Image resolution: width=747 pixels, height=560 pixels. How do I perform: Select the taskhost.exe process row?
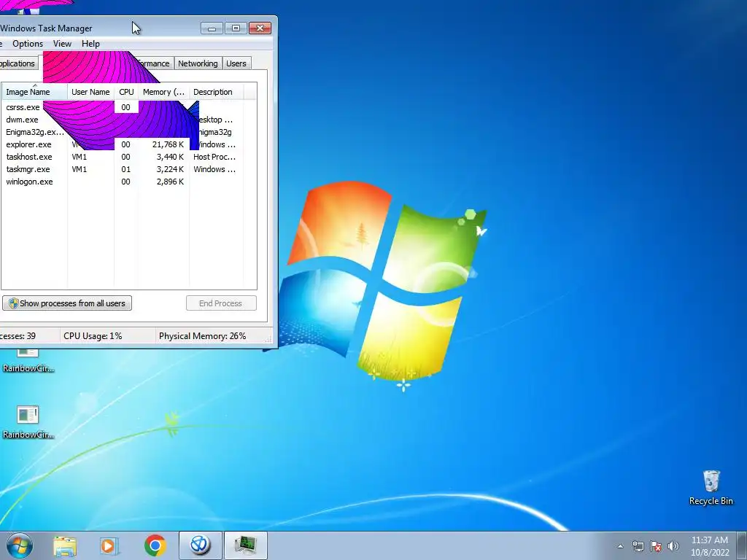(128, 157)
